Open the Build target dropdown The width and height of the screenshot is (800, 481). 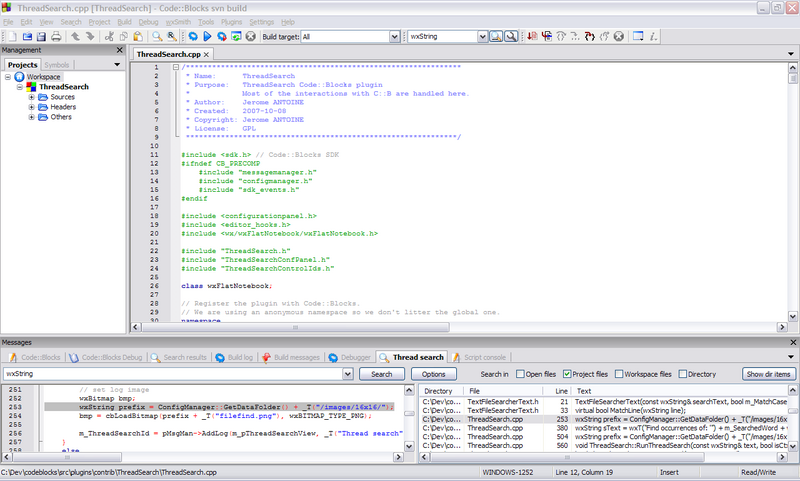point(394,37)
